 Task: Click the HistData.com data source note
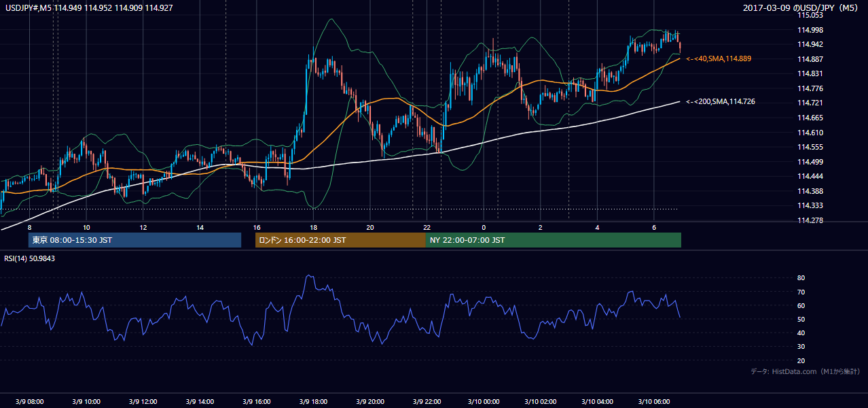(806, 371)
